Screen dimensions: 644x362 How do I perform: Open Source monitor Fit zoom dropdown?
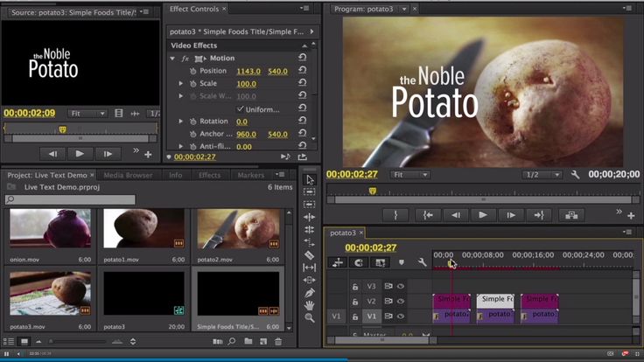click(x=87, y=114)
